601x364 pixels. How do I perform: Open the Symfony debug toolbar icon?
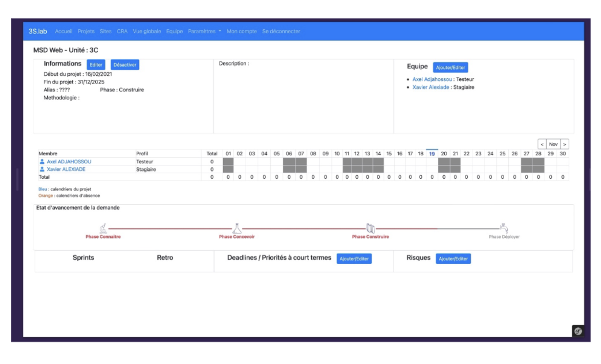[x=578, y=331]
